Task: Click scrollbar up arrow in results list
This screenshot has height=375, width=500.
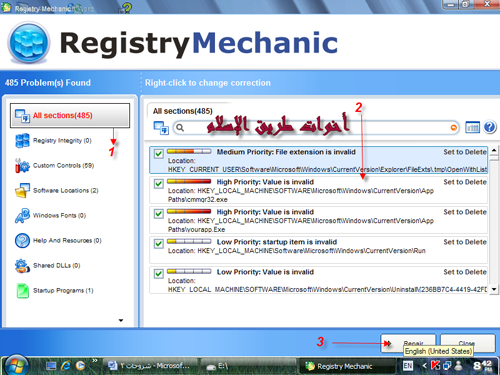Action: [494, 150]
